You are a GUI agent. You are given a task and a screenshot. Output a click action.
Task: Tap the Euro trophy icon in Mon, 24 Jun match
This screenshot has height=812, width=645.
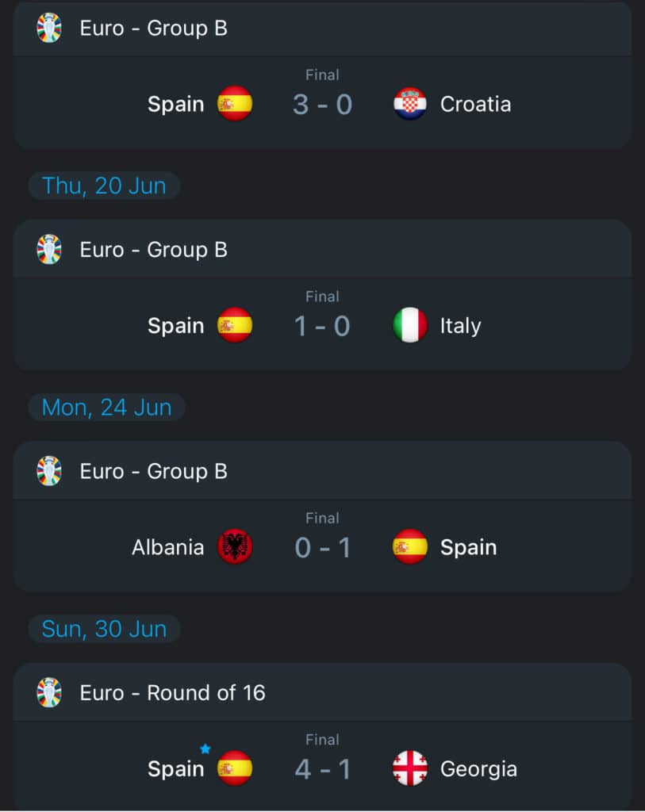coord(49,471)
